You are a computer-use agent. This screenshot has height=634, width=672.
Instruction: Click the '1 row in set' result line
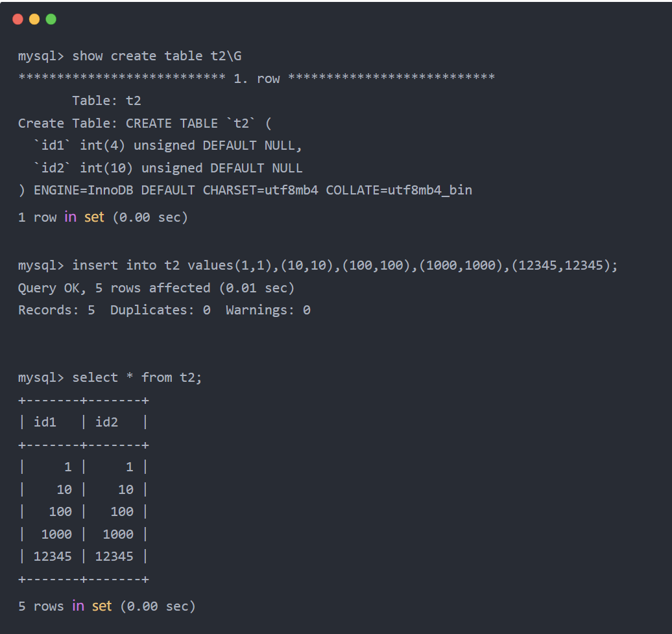(x=102, y=217)
